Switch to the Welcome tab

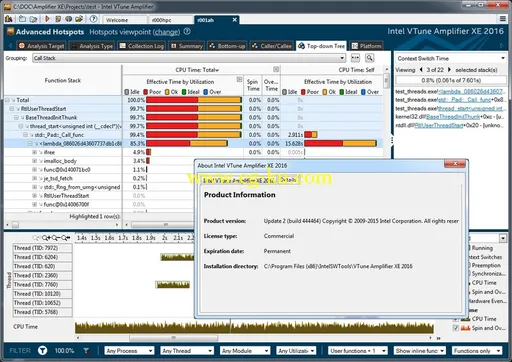[125, 20]
